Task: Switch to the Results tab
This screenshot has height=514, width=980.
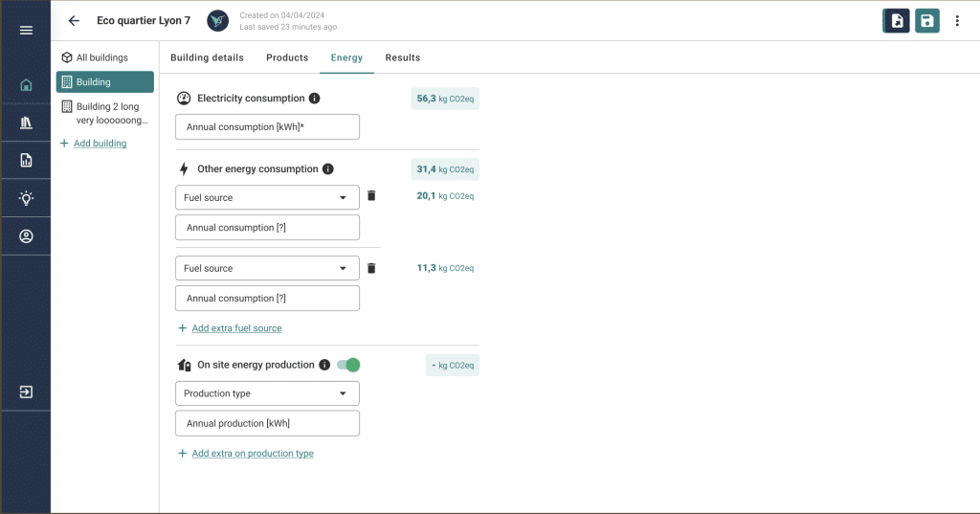Action: click(x=402, y=57)
